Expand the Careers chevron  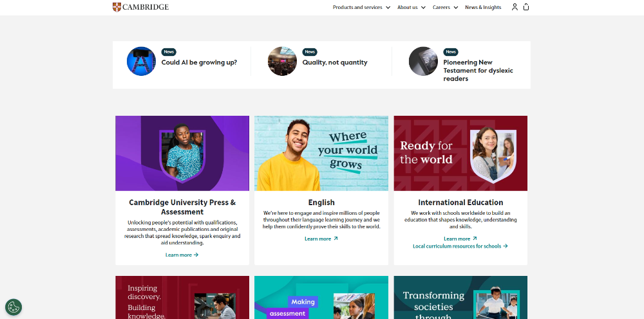pyautogui.click(x=455, y=7)
